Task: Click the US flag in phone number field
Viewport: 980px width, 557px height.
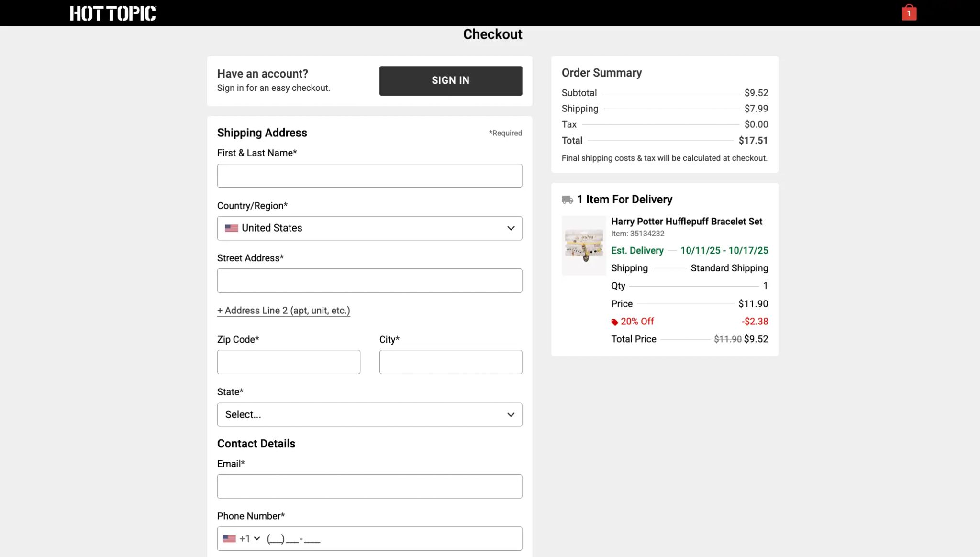Action: [229, 539]
